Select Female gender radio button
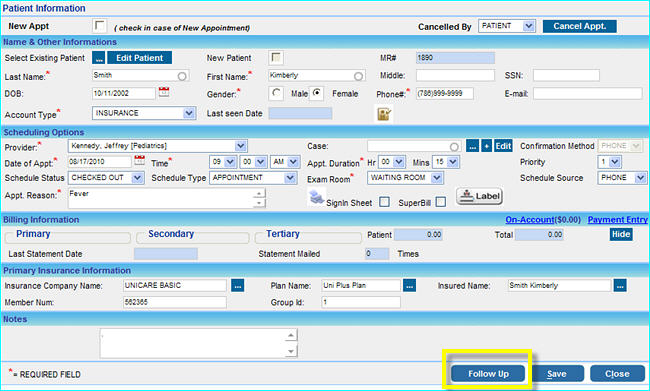650x391 pixels. [317, 93]
